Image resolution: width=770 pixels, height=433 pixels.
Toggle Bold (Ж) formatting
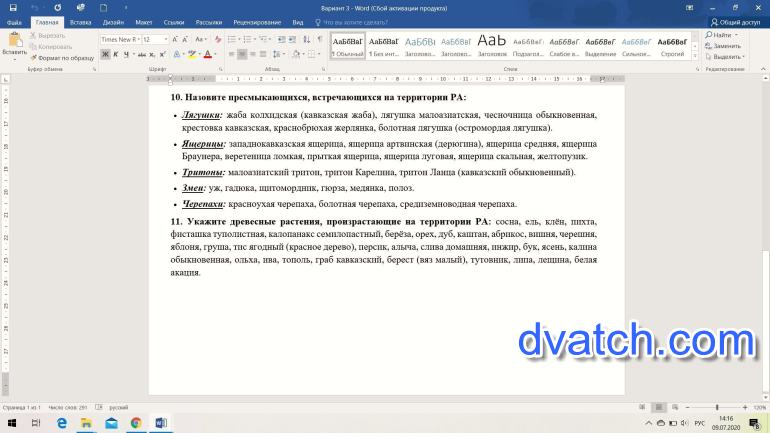[x=106, y=56]
